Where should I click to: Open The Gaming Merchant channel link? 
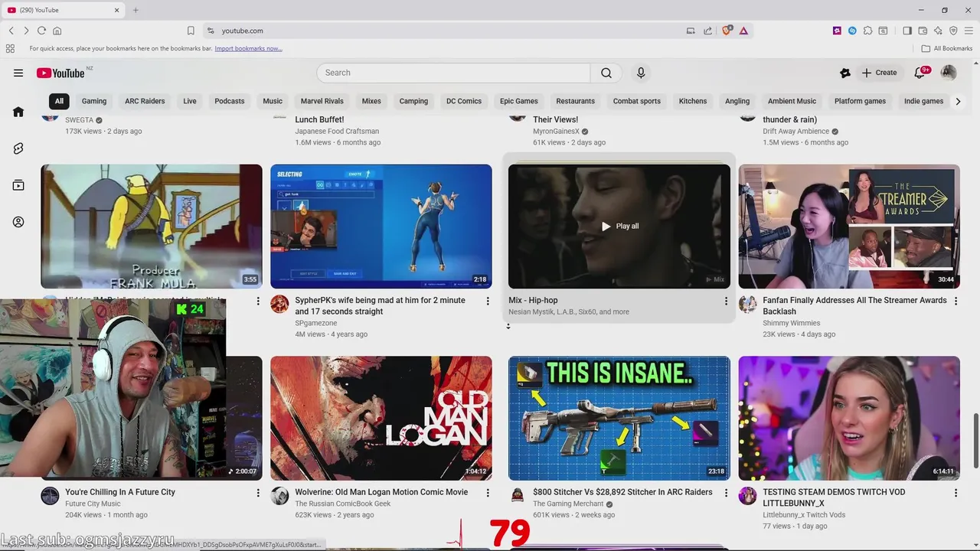pos(568,504)
